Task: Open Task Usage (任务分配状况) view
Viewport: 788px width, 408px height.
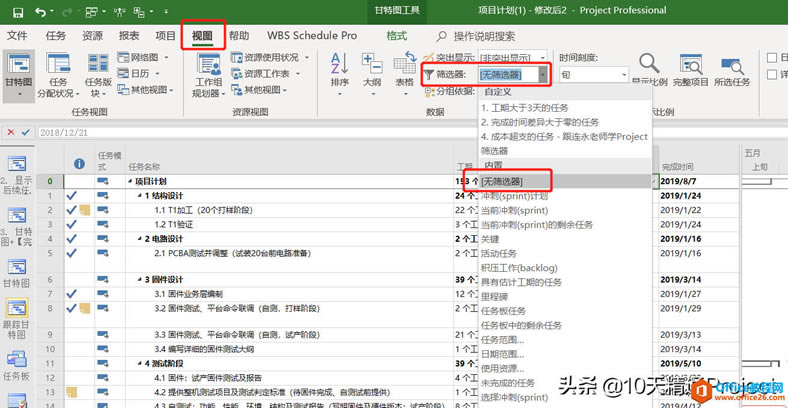Action: tap(58, 75)
